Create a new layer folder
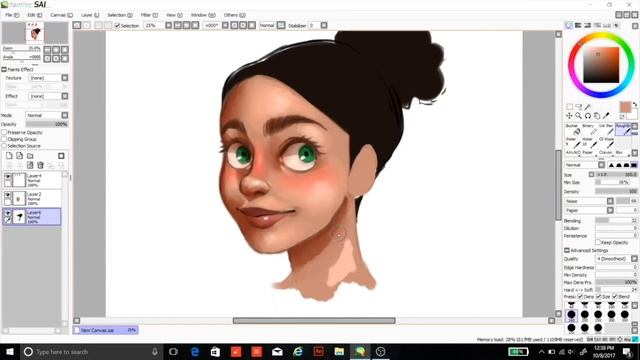The width and height of the screenshot is (640, 360). point(30,156)
